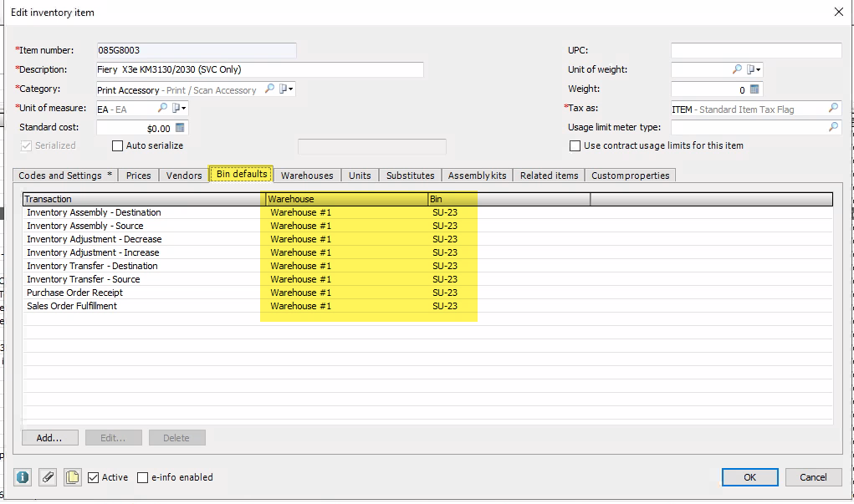This screenshot has width=854, height=504.
Task: View the Substitutes tab
Action: tap(411, 176)
